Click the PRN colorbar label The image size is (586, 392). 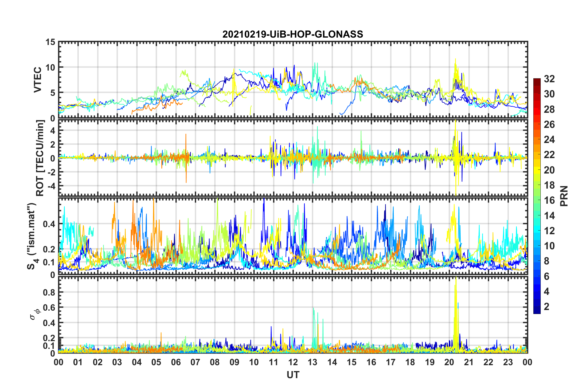point(564,196)
